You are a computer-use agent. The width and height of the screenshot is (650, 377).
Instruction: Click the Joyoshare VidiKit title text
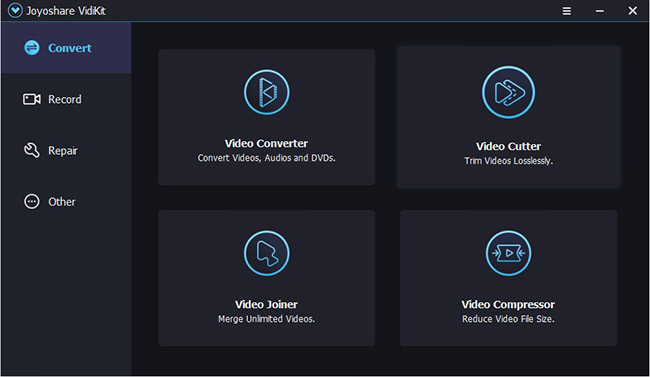66,11
